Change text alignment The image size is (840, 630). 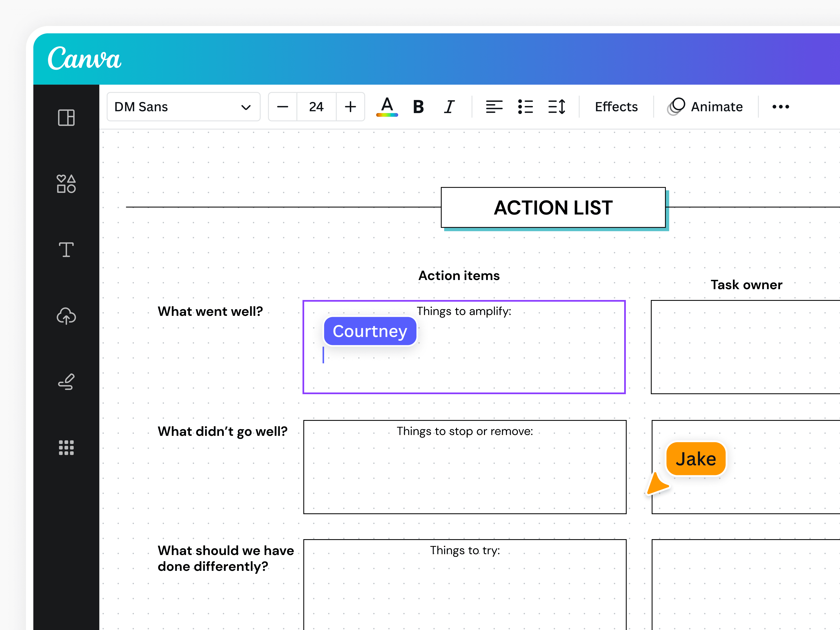point(494,107)
